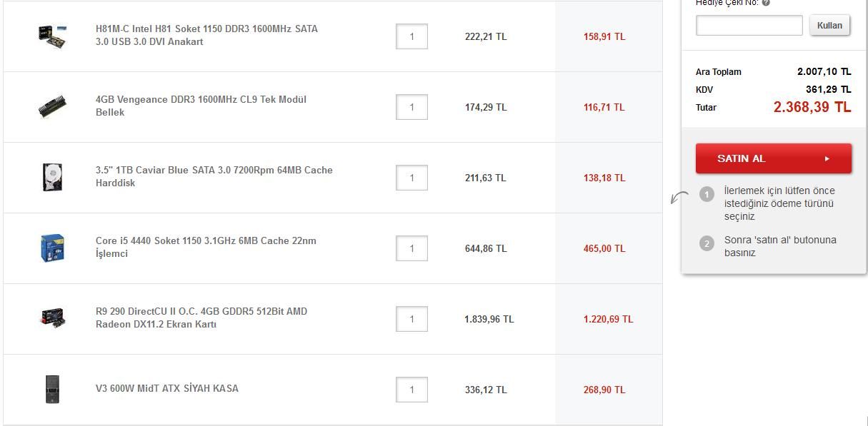This screenshot has width=868, height=426.
Task: Click the R9 290 graphics card image
Action: tap(52, 318)
